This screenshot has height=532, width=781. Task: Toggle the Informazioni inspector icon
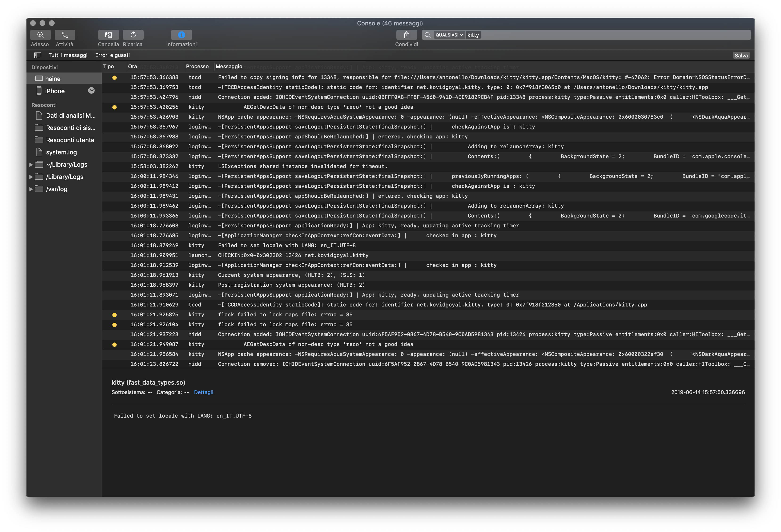[181, 35]
